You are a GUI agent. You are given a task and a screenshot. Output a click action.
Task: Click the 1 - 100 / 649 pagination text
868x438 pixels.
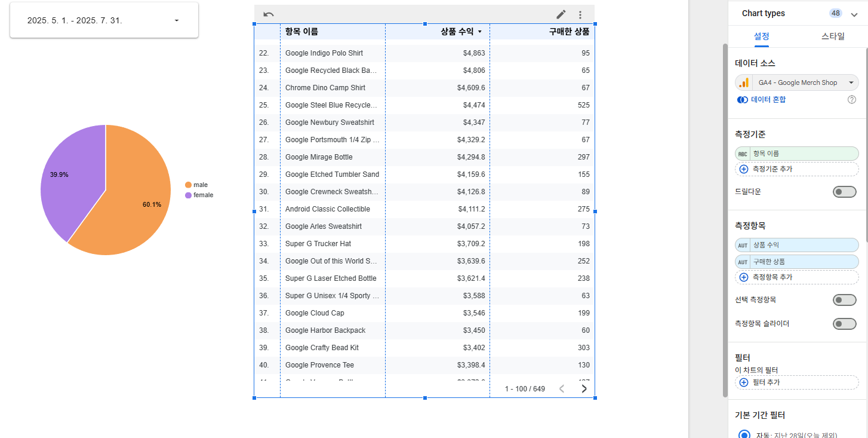pyautogui.click(x=525, y=389)
